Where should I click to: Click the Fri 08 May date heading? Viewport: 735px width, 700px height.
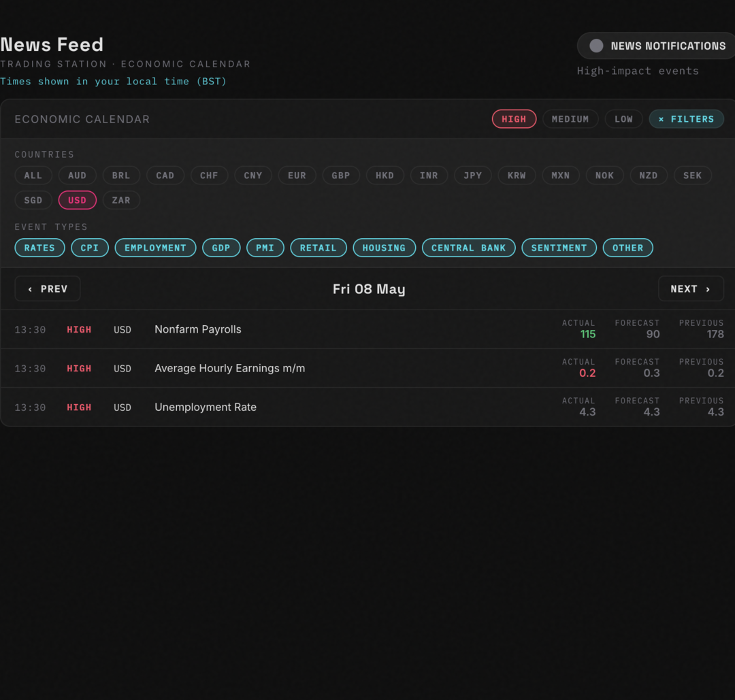(x=369, y=289)
